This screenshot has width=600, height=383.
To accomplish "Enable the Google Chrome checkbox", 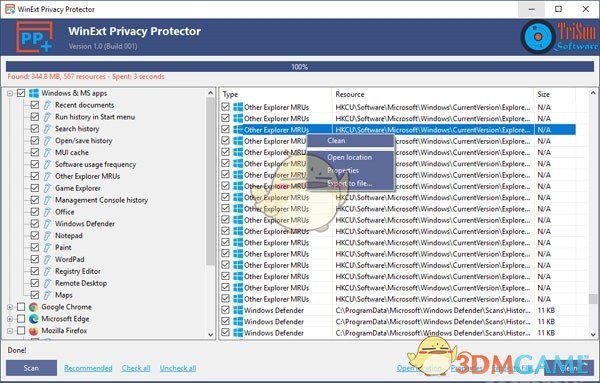I will coord(21,307).
